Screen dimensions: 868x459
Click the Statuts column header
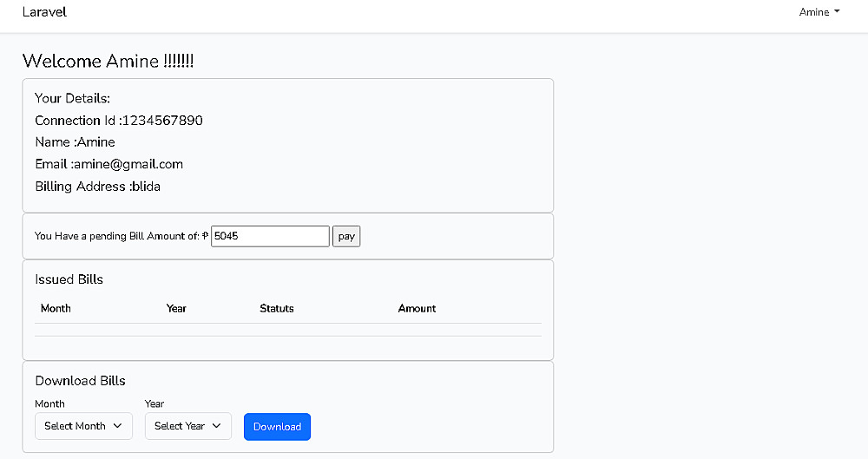[x=277, y=308]
